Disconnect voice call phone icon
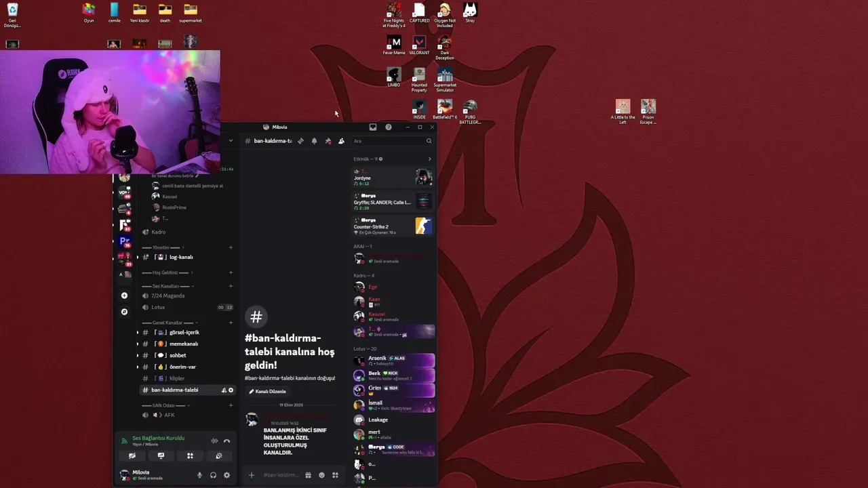Screen dimensions: 868x488 (226, 441)
